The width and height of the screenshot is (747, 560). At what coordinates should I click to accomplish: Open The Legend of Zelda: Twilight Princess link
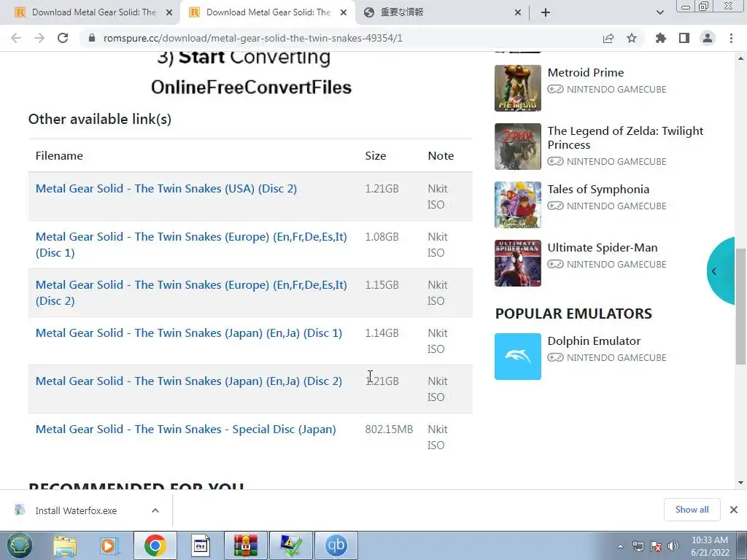[625, 138]
